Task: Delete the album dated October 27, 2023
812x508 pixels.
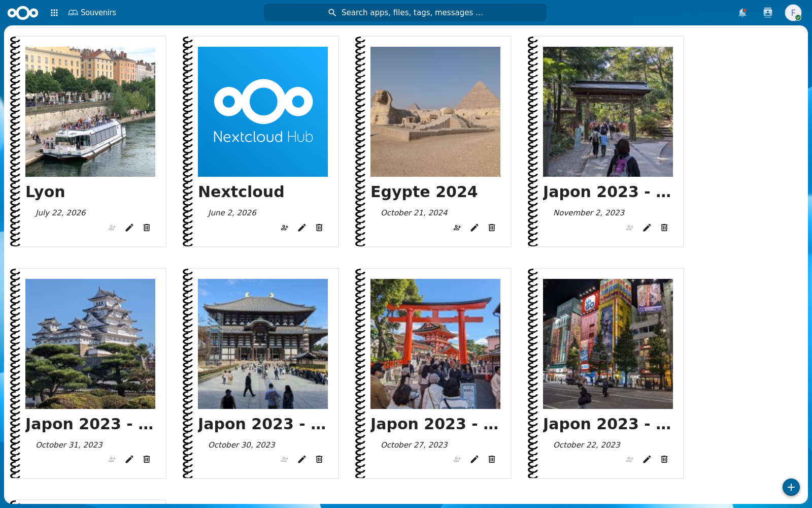Action: coord(492,459)
